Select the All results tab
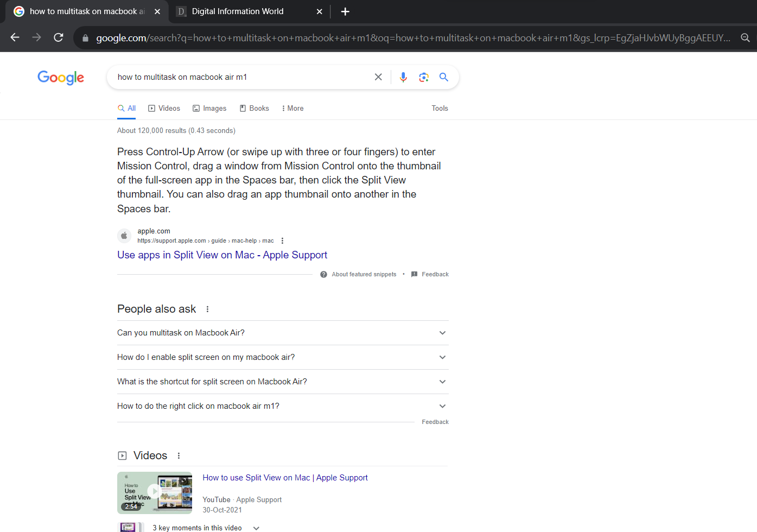757x532 pixels. (x=126, y=109)
